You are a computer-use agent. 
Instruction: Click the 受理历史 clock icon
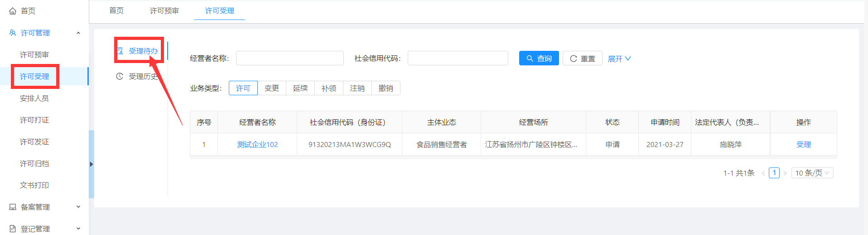pyautogui.click(x=120, y=76)
